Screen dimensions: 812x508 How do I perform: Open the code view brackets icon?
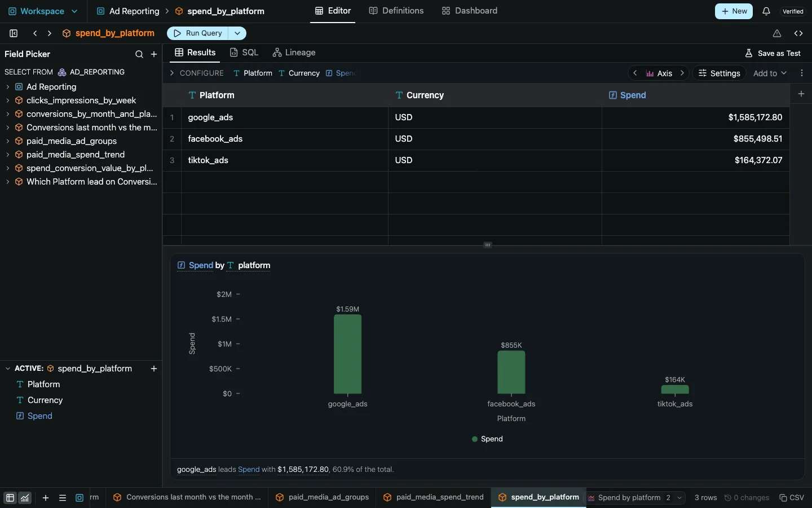(798, 33)
